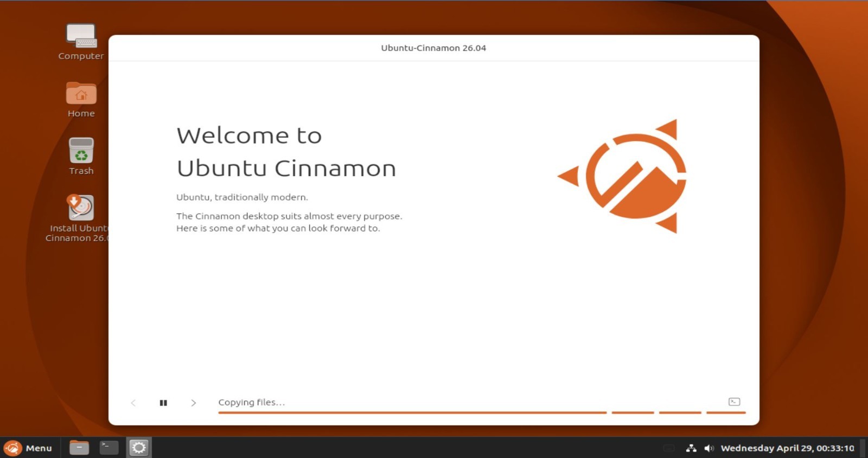Open network connections tray icon
The image size is (868, 458).
click(x=691, y=448)
